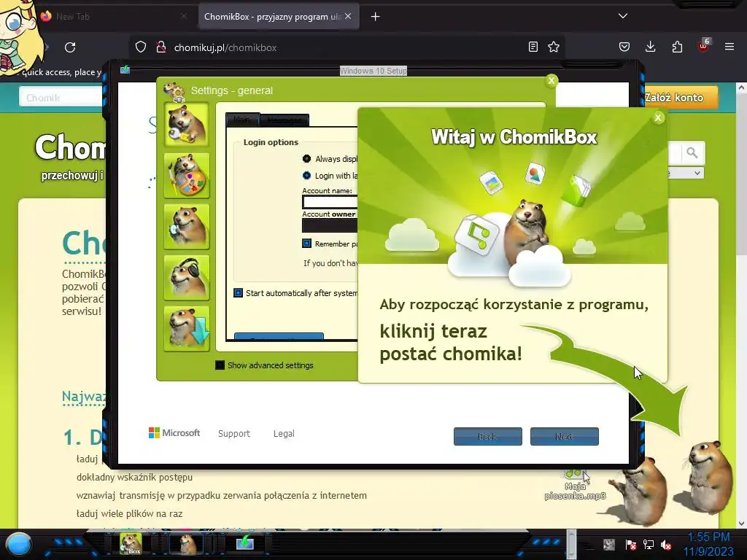Open the general settings hamster icon
The width and height of the screenshot is (747, 560).
[186, 124]
